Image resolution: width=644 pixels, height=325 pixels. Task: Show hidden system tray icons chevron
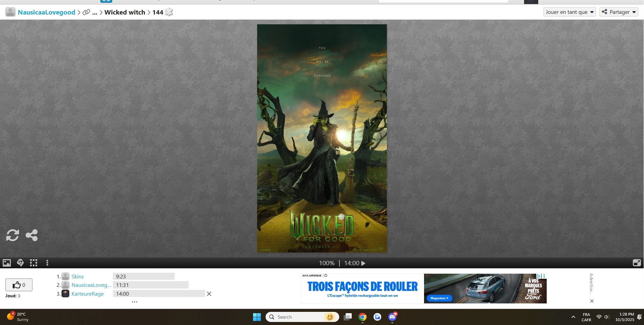573,317
